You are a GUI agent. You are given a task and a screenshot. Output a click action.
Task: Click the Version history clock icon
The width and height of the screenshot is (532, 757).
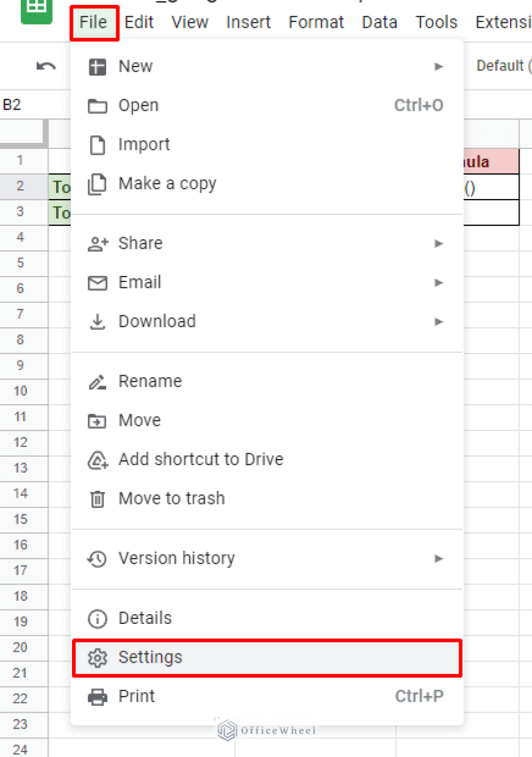[x=98, y=559]
